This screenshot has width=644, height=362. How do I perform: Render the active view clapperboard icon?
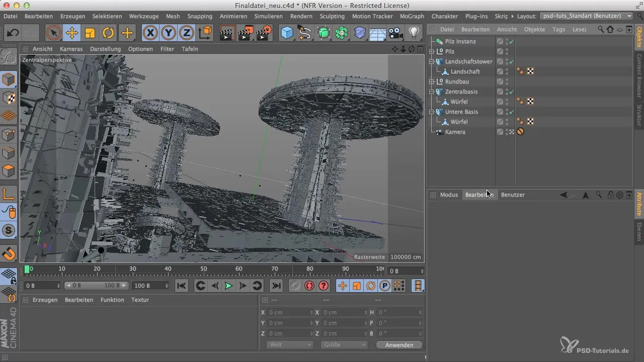click(x=228, y=33)
